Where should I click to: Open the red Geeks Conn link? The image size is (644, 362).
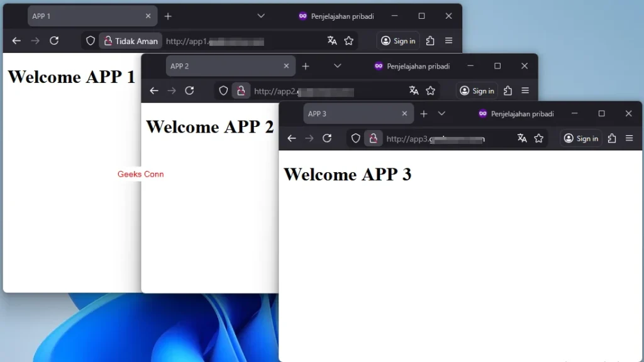(x=140, y=174)
